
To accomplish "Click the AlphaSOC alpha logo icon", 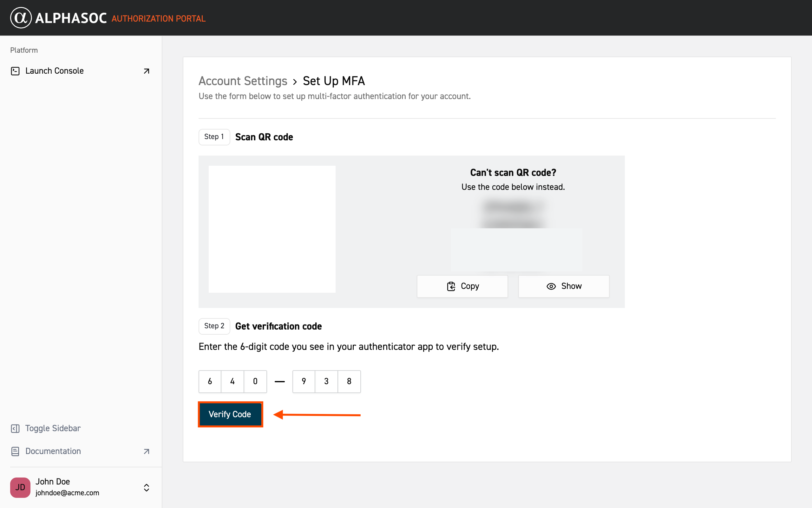I will click(21, 18).
